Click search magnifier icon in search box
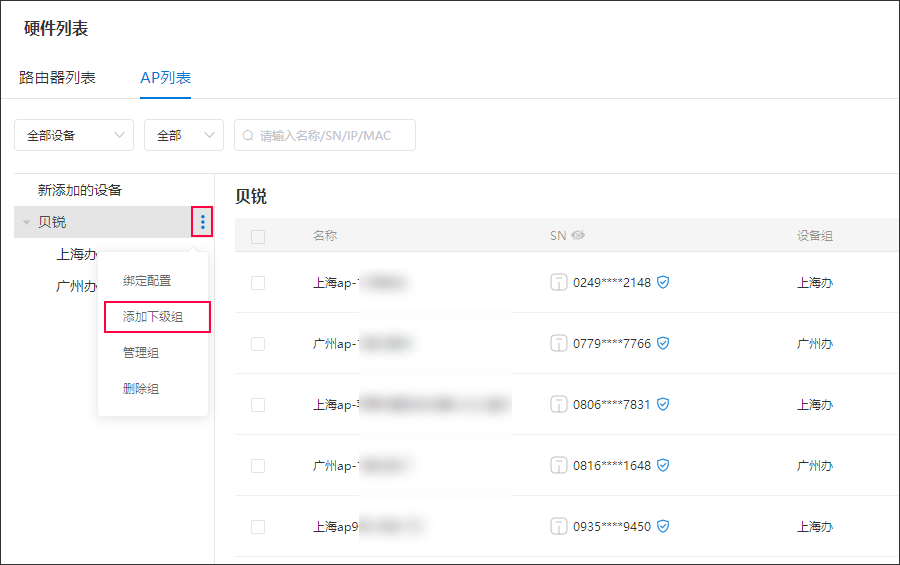The height and width of the screenshot is (565, 900). click(248, 136)
